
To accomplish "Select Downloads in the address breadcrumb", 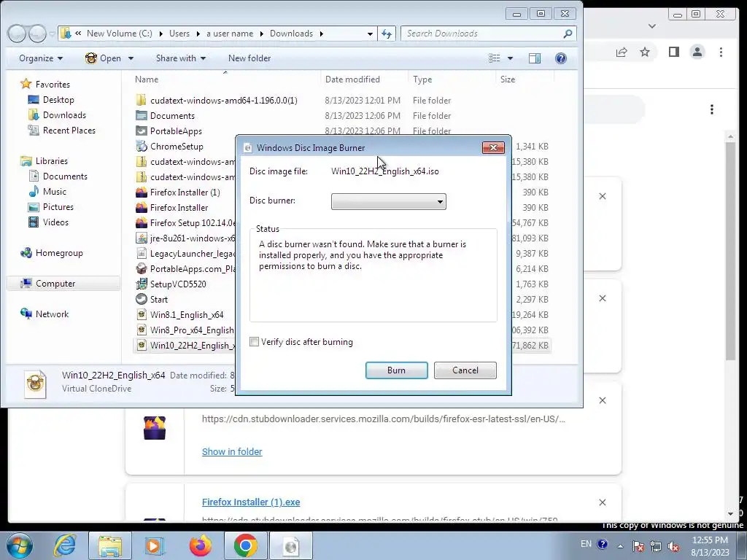I will [291, 34].
